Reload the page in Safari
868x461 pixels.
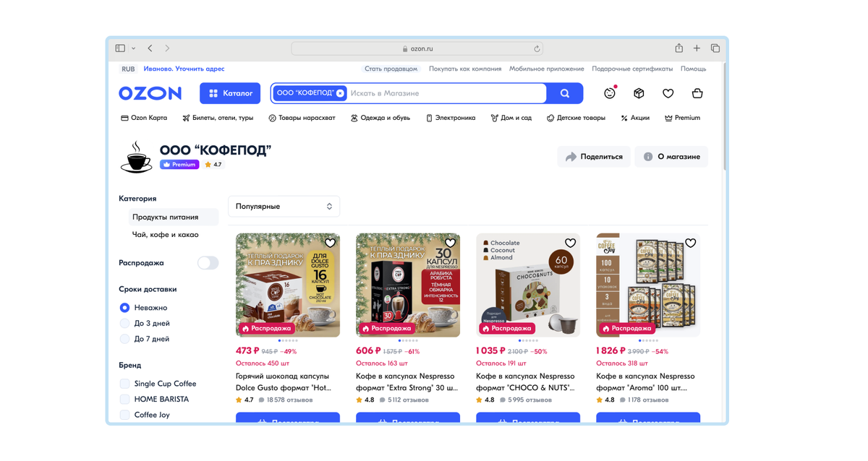[537, 48]
